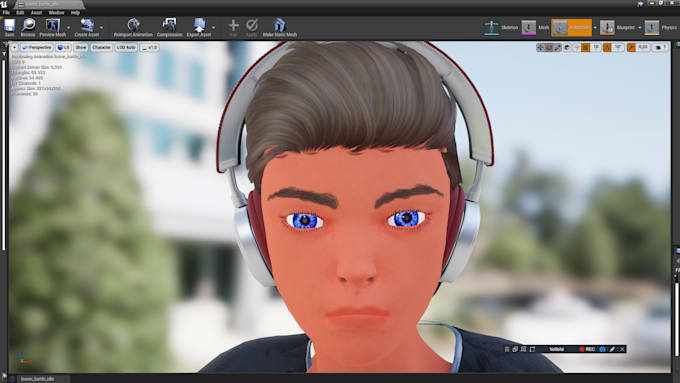Click the Apply checkmark icon
This screenshot has width=680, height=383.
[252, 25]
